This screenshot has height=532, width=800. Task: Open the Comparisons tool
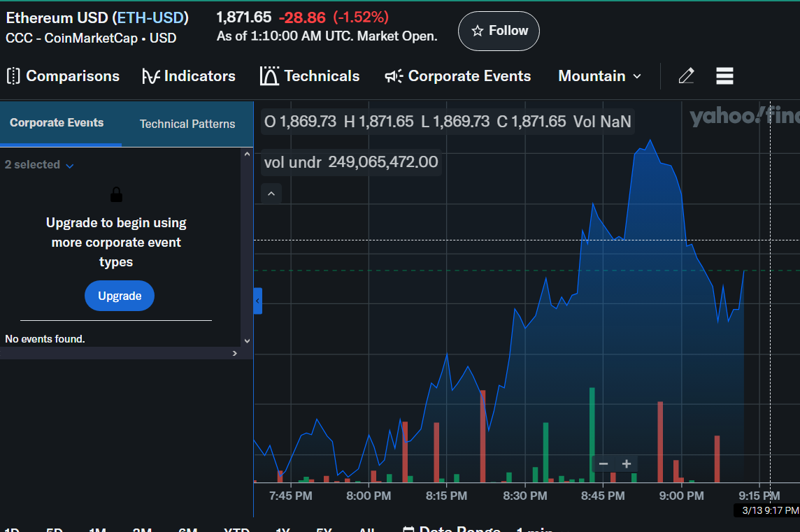63,76
